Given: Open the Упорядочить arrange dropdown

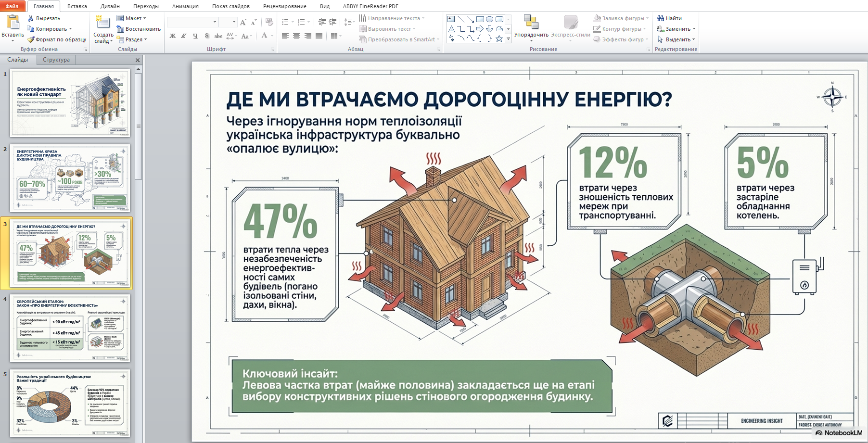Looking at the screenshot, I should pyautogui.click(x=531, y=28).
